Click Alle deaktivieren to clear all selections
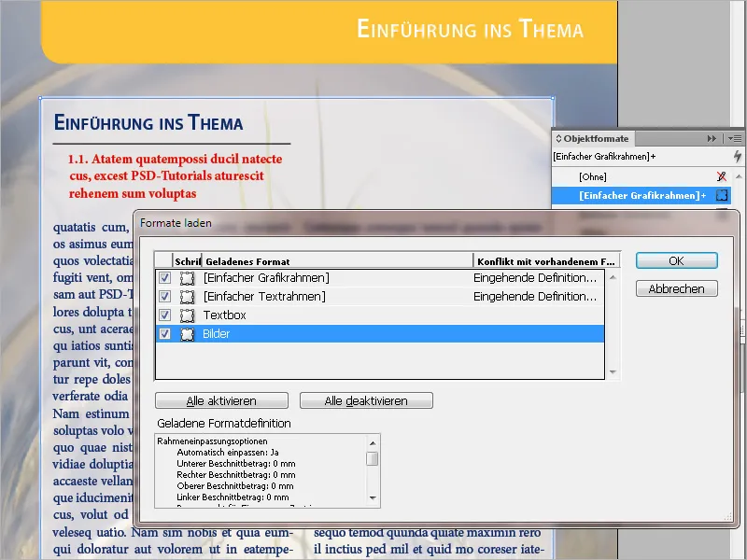Image resolution: width=747 pixels, height=560 pixels. pyautogui.click(x=364, y=399)
